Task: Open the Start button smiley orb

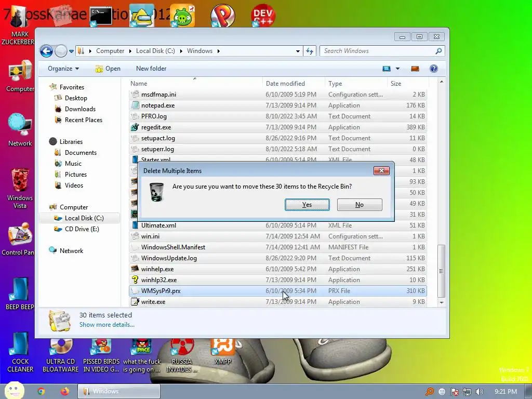Action: tap(14, 391)
